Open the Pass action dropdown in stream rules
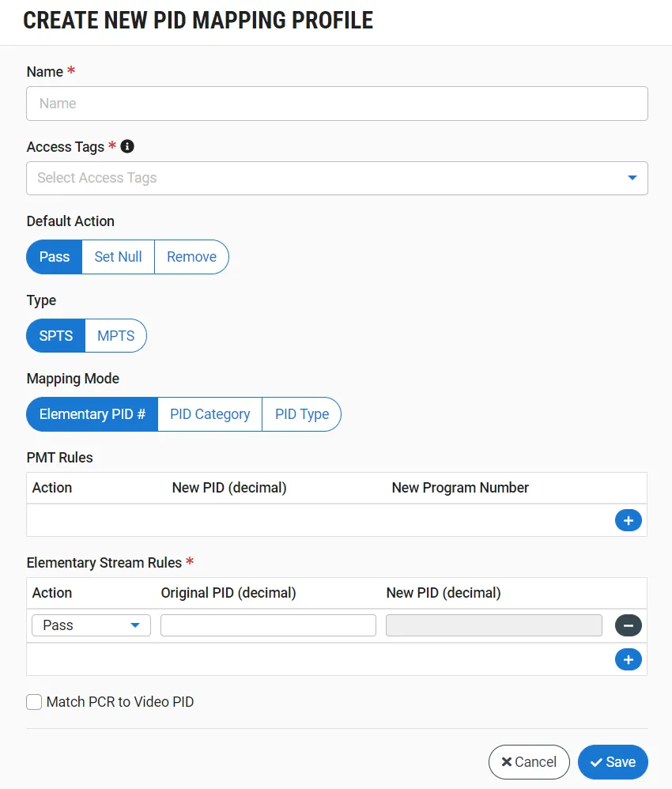672x789 pixels. pos(91,625)
